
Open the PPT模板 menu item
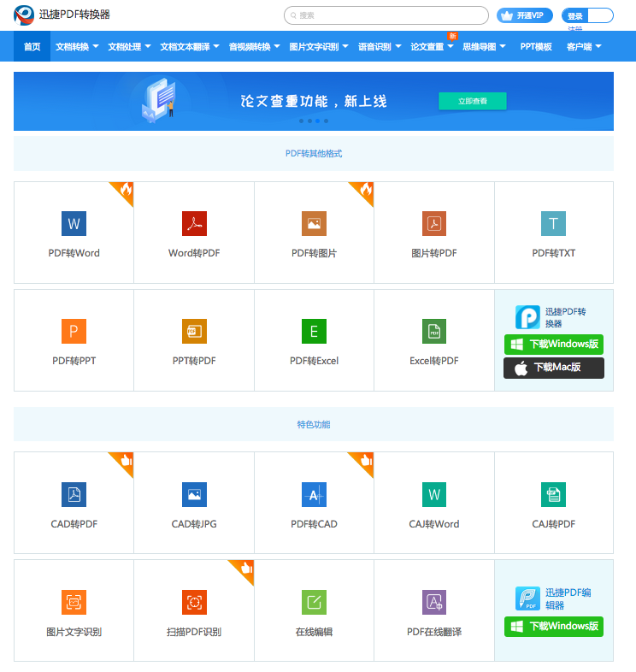tap(536, 46)
